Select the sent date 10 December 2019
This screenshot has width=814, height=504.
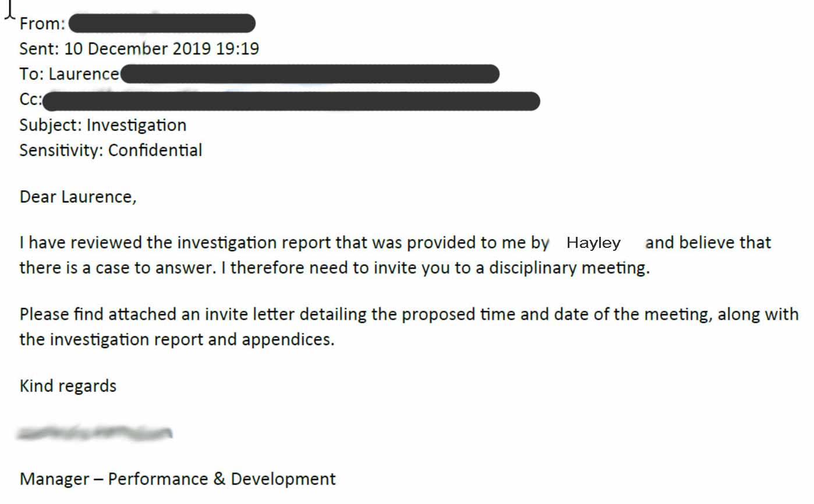coord(137,48)
